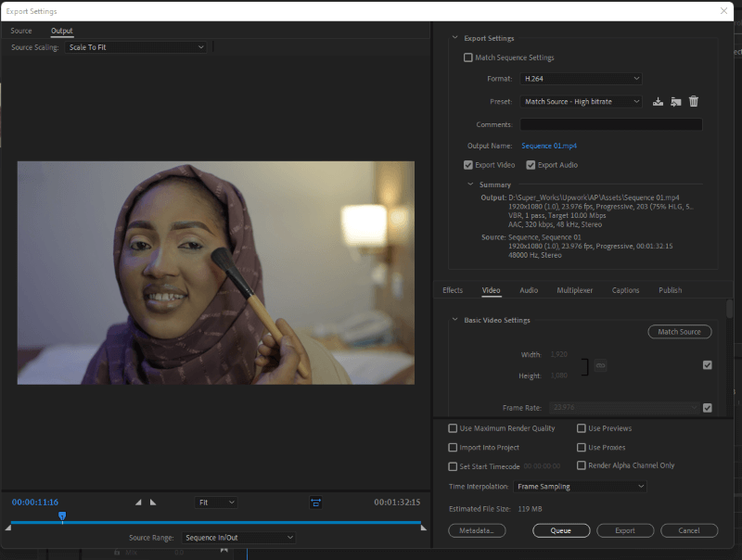Open the Fit zoom level dropdown
The width and height of the screenshot is (742, 560).
216,503
